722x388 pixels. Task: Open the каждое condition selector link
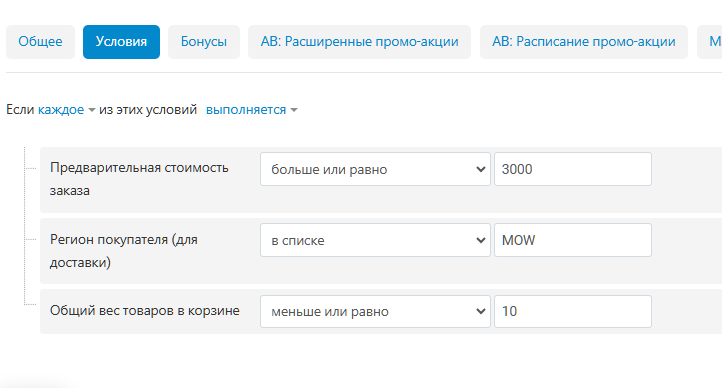point(61,110)
